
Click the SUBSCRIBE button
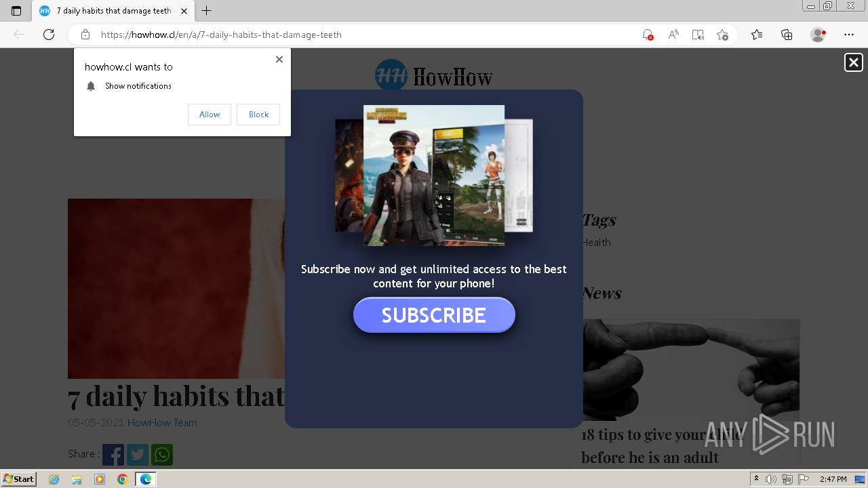pos(434,315)
